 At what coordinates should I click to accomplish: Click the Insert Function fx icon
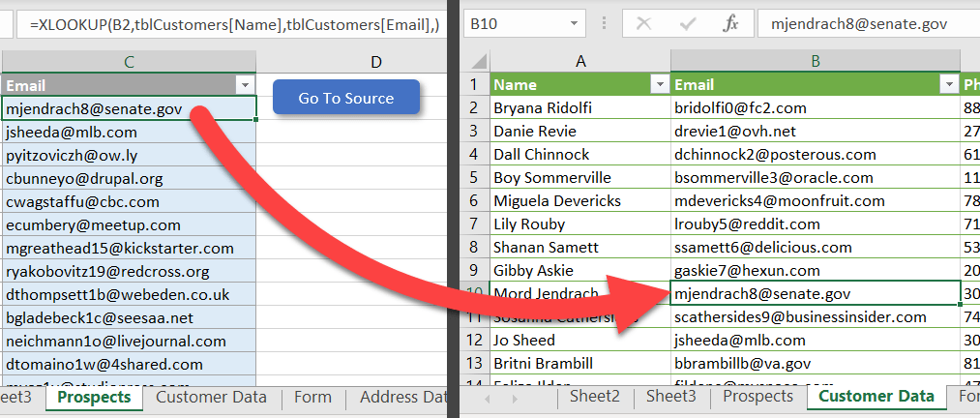click(x=730, y=23)
